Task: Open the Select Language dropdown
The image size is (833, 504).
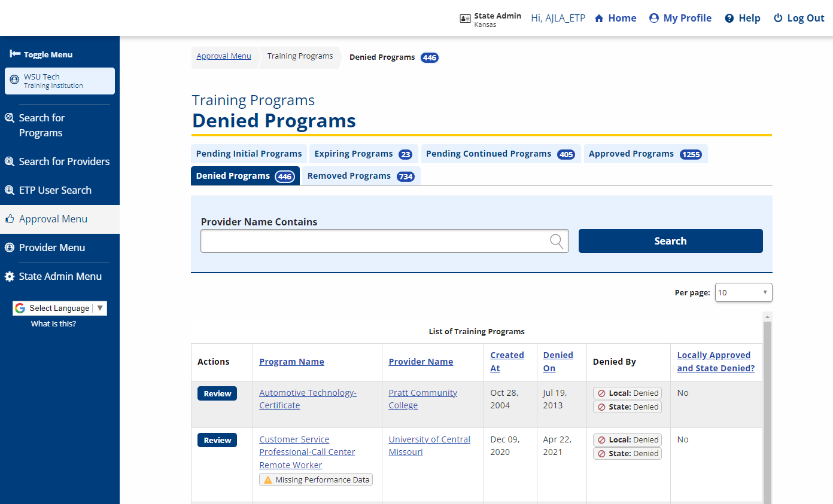Action: coord(60,308)
